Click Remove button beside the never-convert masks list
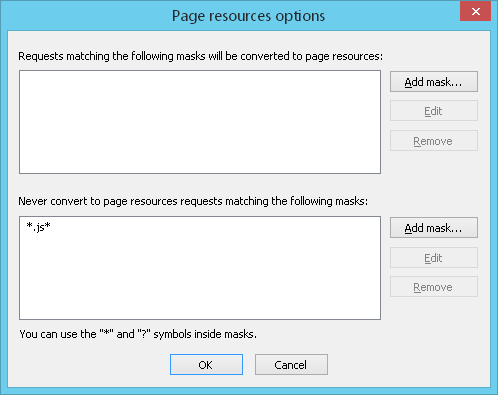This screenshot has height=395, width=498. click(x=434, y=287)
